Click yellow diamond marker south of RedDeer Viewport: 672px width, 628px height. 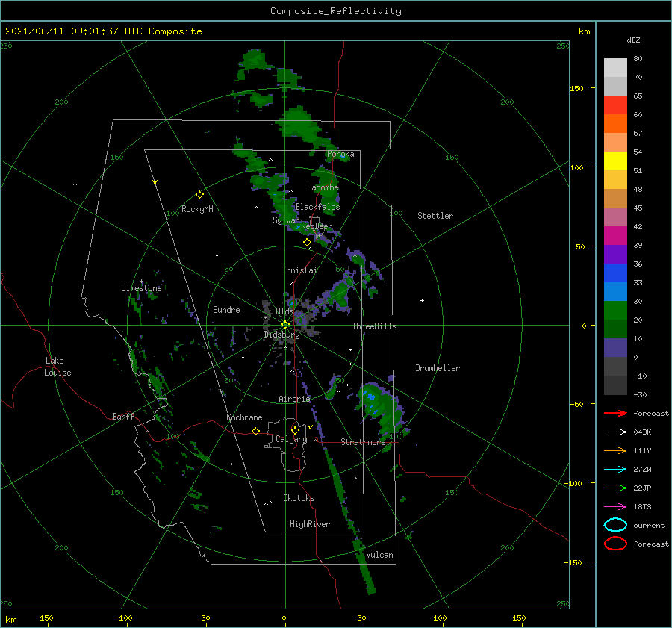coord(307,243)
